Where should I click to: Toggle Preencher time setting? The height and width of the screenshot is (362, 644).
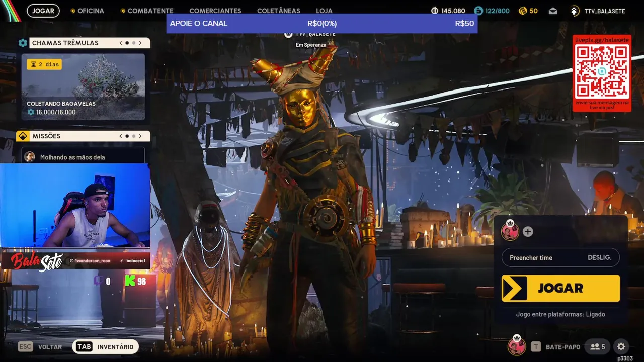560,257
